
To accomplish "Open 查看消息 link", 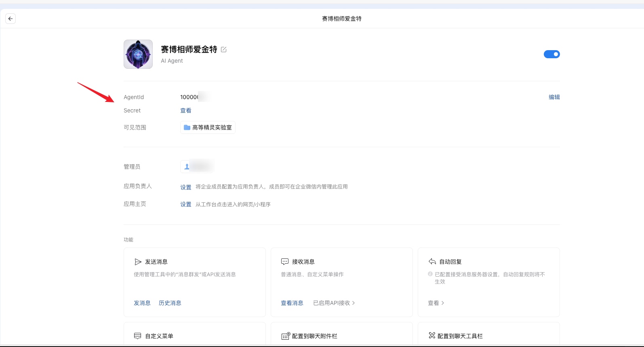I will pos(292,303).
